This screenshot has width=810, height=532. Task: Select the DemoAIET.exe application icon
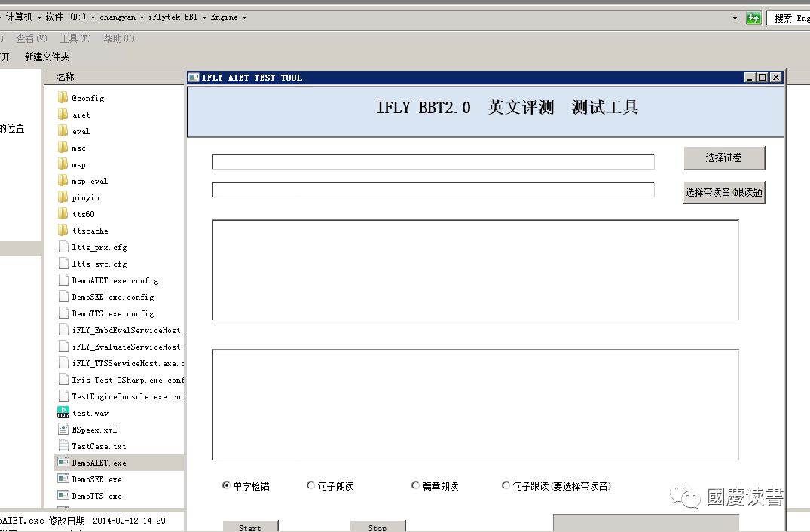tap(63, 462)
